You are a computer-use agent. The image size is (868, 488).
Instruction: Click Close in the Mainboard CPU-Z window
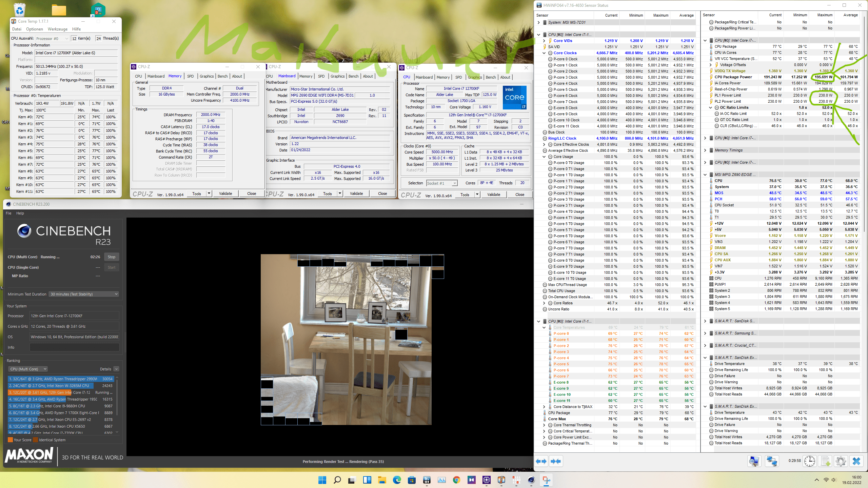(x=382, y=194)
